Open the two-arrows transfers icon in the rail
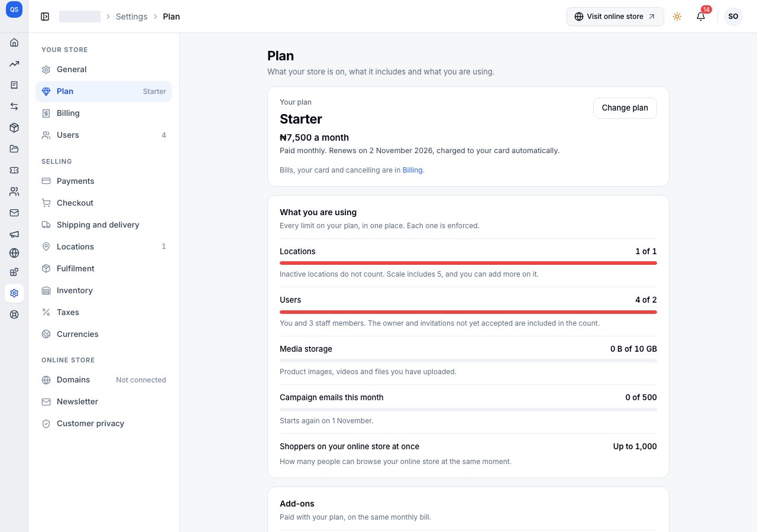The width and height of the screenshot is (757, 532). pyautogui.click(x=14, y=106)
